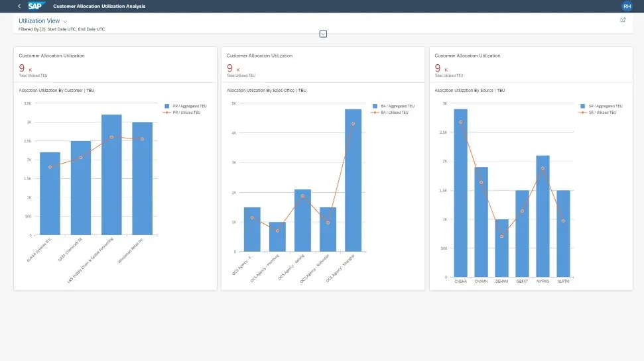Select the Shanghai sales office bar
The image size is (644, 361).
353,180
